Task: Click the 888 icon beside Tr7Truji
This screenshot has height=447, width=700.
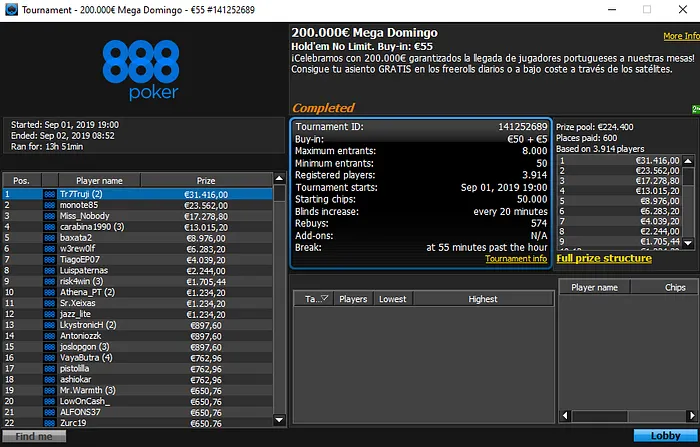Action: (50, 194)
